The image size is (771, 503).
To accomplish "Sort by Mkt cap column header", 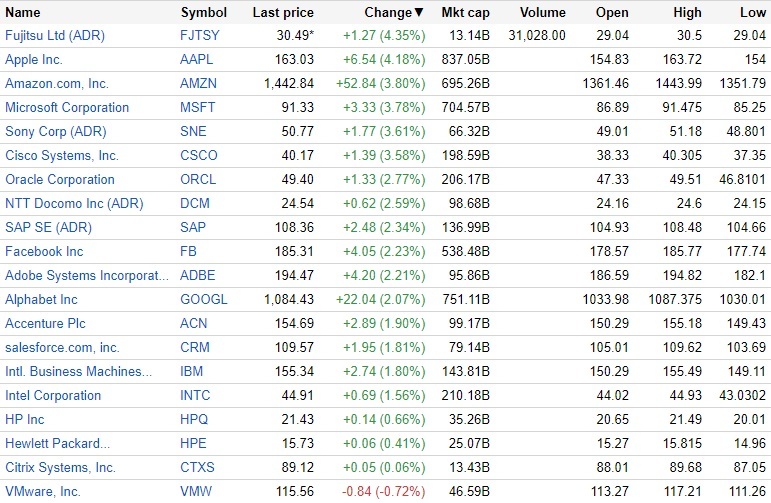I will [463, 13].
